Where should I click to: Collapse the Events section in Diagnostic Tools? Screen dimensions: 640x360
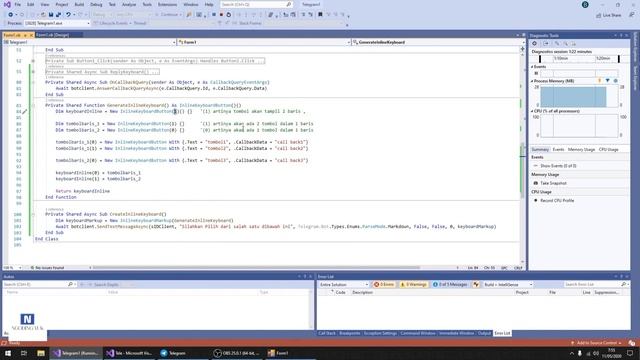532,67
